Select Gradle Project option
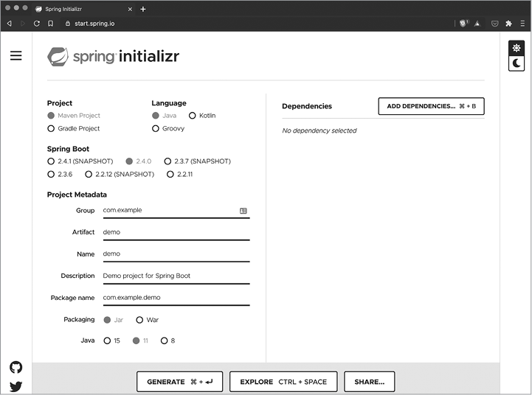Screen dimensions: 532x395 coord(51,129)
